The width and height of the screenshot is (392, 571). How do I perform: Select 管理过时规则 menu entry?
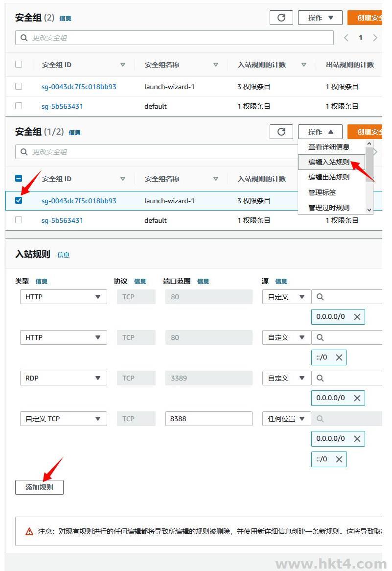coord(332,208)
